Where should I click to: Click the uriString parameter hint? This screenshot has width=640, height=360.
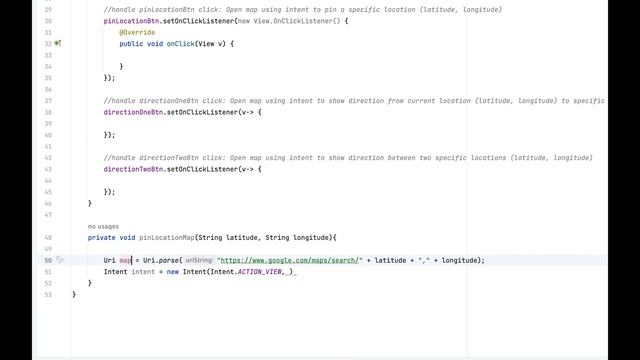click(199, 260)
